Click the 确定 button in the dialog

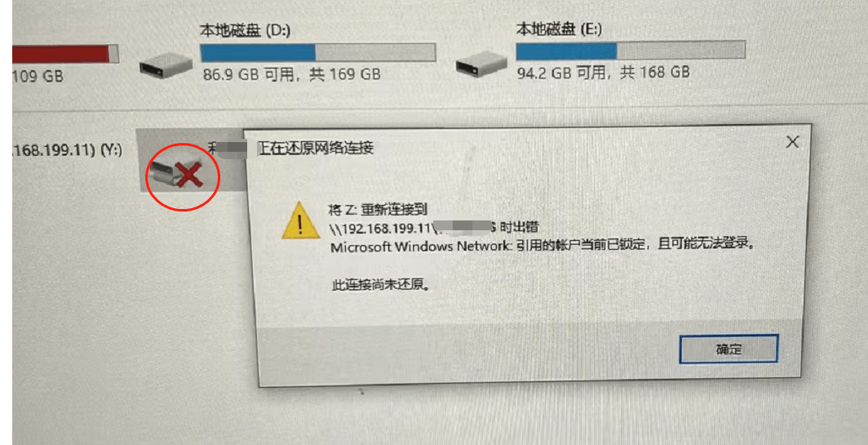[x=728, y=349]
